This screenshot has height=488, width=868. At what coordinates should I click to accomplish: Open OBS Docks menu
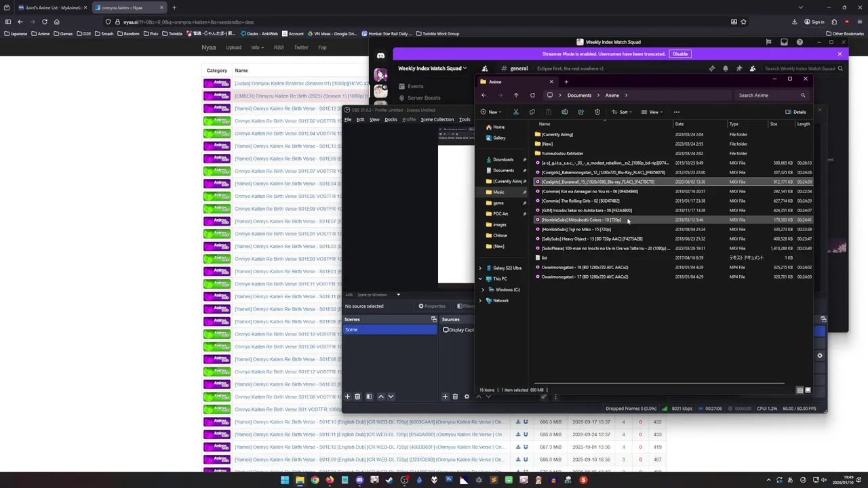pos(391,120)
